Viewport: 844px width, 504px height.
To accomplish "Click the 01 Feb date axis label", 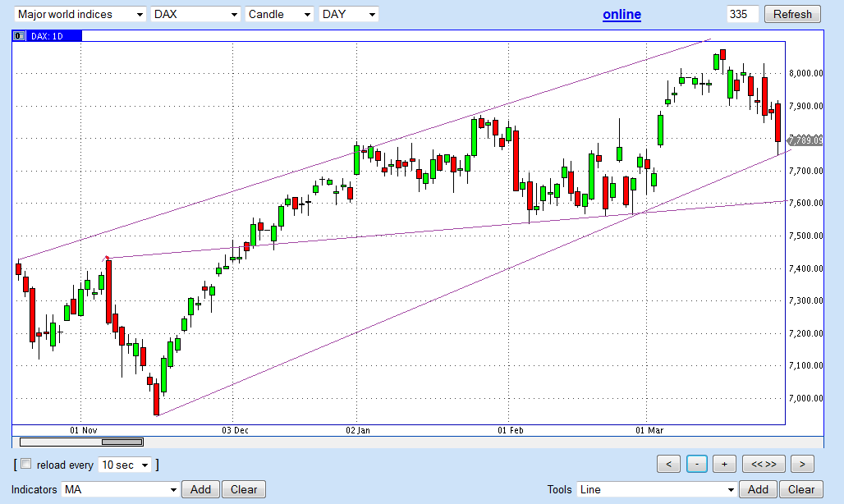I will [511, 430].
